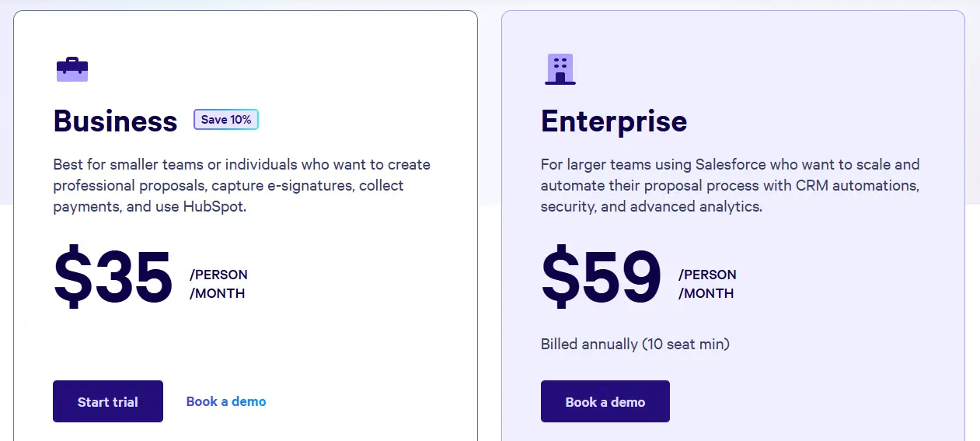Click the $35 price figure
Image resolution: width=980 pixels, height=441 pixels.
point(113,277)
